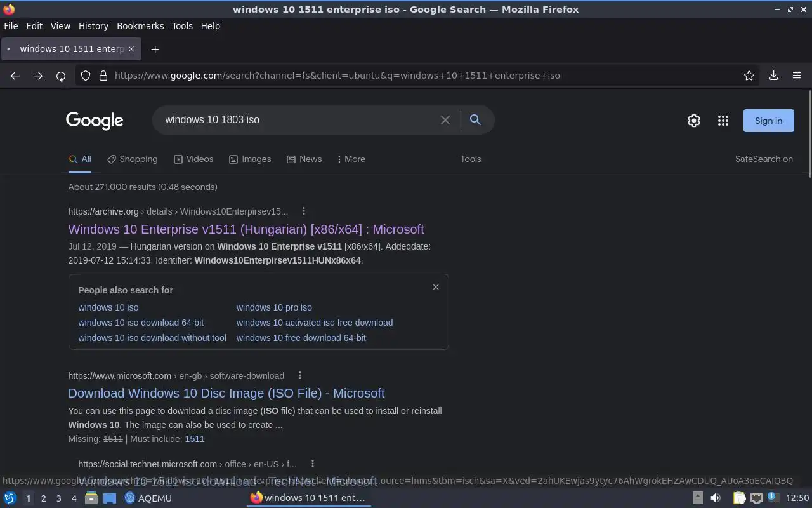Open the View menu

pyautogui.click(x=60, y=26)
